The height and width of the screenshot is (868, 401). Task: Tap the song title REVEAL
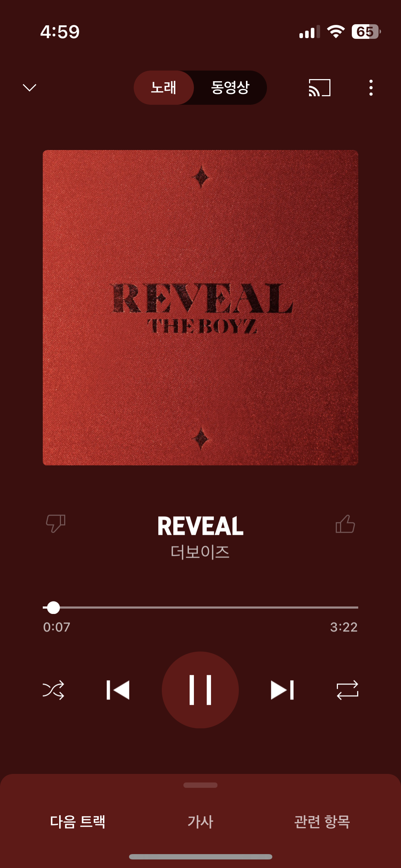(200, 526)
